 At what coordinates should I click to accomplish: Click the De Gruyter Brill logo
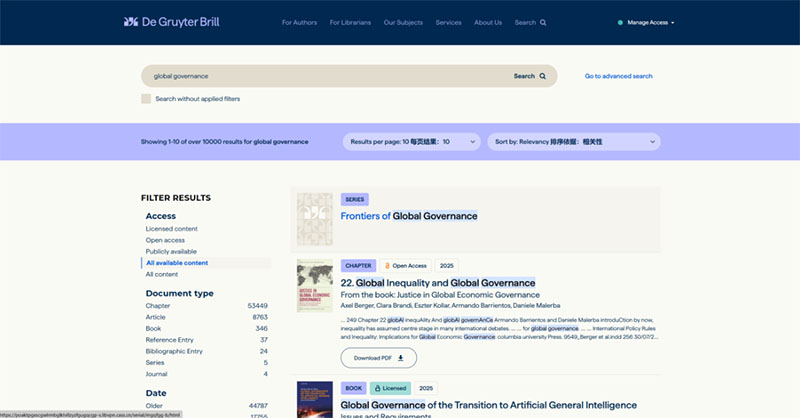(x=171, y=22)
